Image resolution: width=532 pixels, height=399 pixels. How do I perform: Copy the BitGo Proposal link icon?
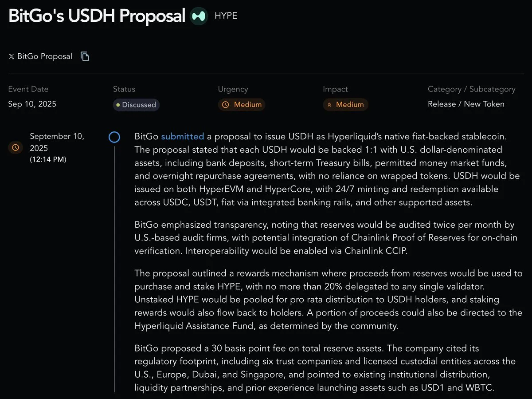click(85, 56)
